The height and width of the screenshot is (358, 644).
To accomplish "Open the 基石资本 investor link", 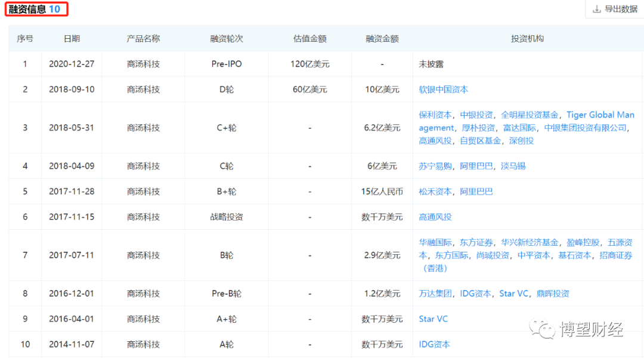I will coord(575,255).
